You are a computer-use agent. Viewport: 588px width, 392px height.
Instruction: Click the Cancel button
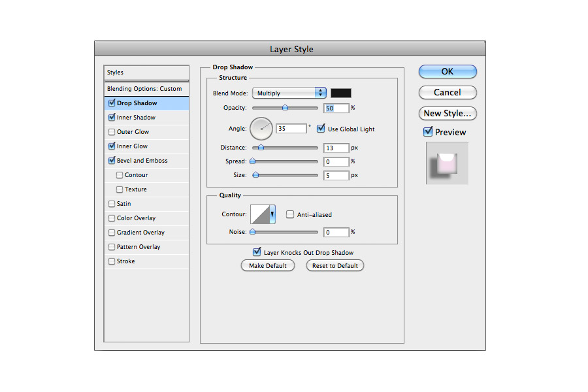[x=448, y=93]
